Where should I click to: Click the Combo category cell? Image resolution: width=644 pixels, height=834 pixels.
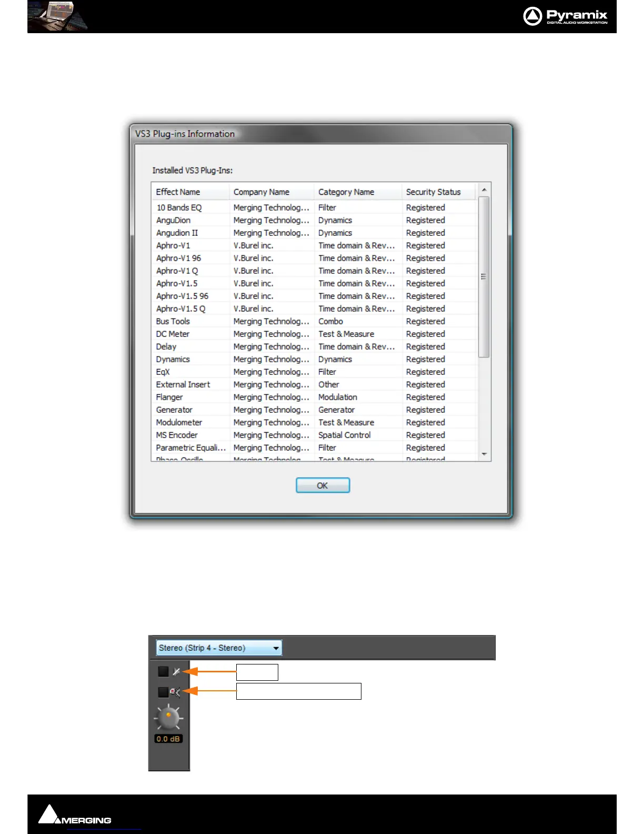330,321
